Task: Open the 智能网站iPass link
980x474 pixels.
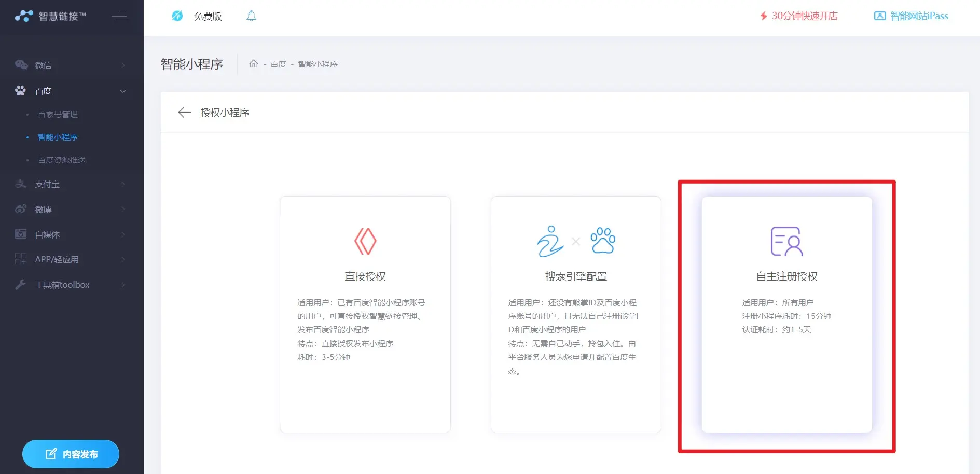Action: click(x=912, y=16)
